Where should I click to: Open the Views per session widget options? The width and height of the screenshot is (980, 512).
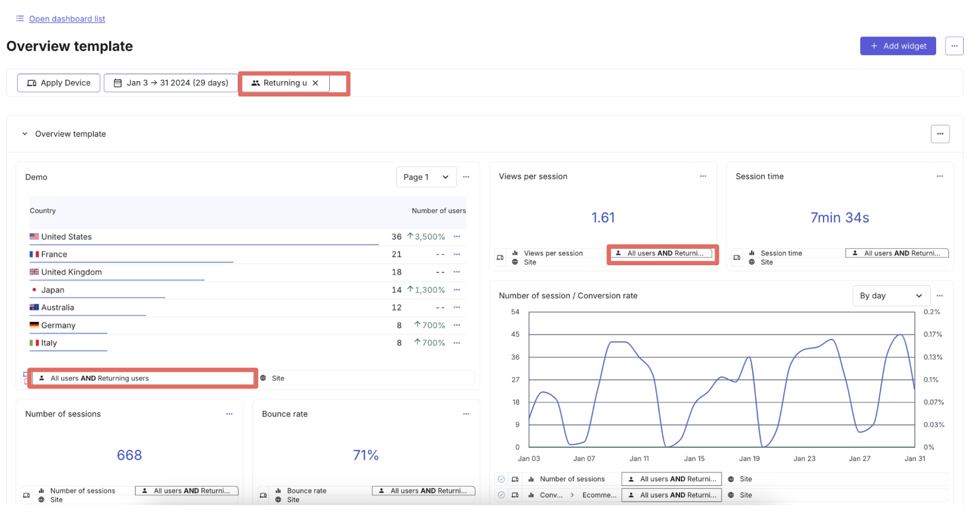(703, 176)
